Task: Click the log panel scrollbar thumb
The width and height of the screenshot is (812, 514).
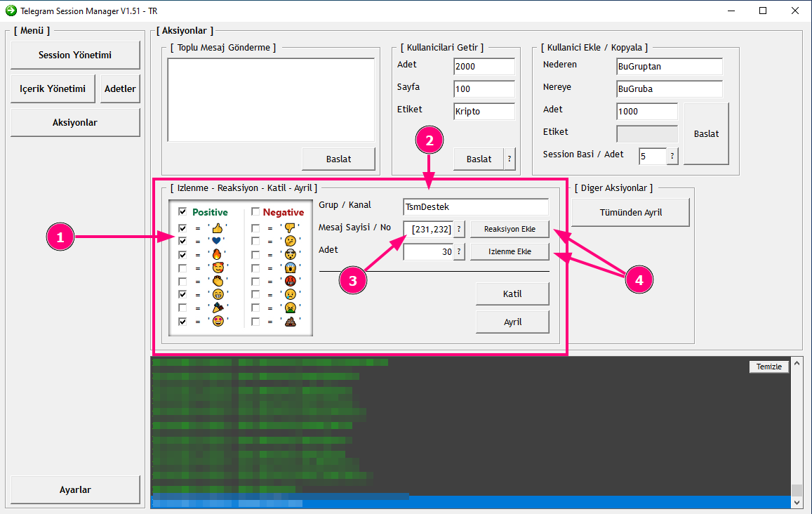Action: [797, 490]
